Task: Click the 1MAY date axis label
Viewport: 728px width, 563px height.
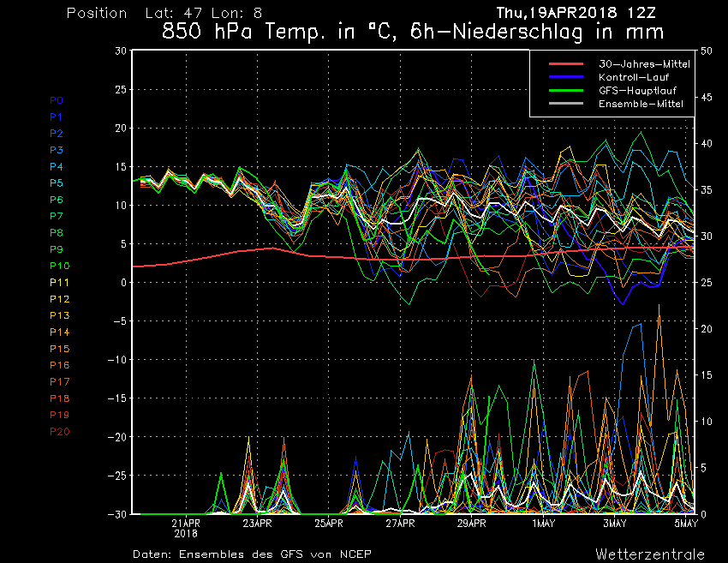Action: [x=542, y=522]
